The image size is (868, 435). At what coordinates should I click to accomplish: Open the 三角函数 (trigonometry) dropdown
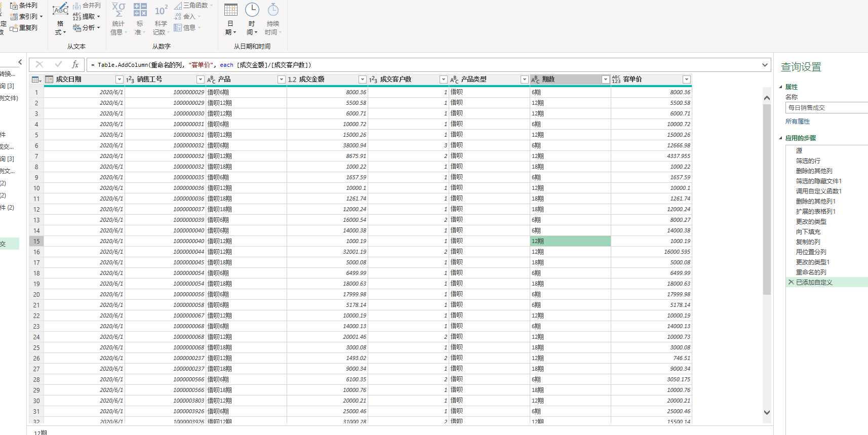point(193,6)
